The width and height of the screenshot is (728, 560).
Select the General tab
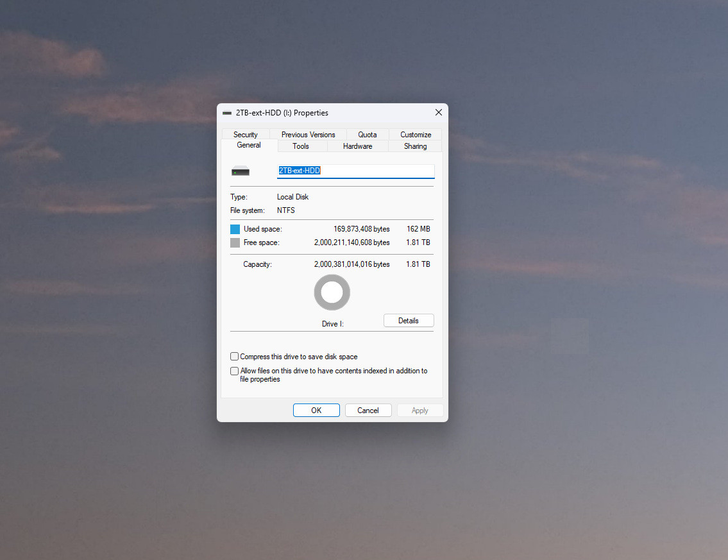(249, 145)
